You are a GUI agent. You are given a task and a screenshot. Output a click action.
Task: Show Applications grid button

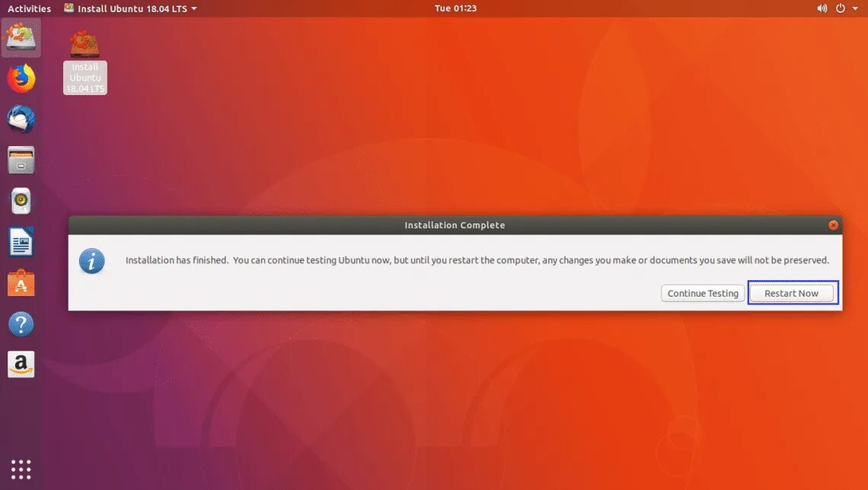[x=21, y=469]
